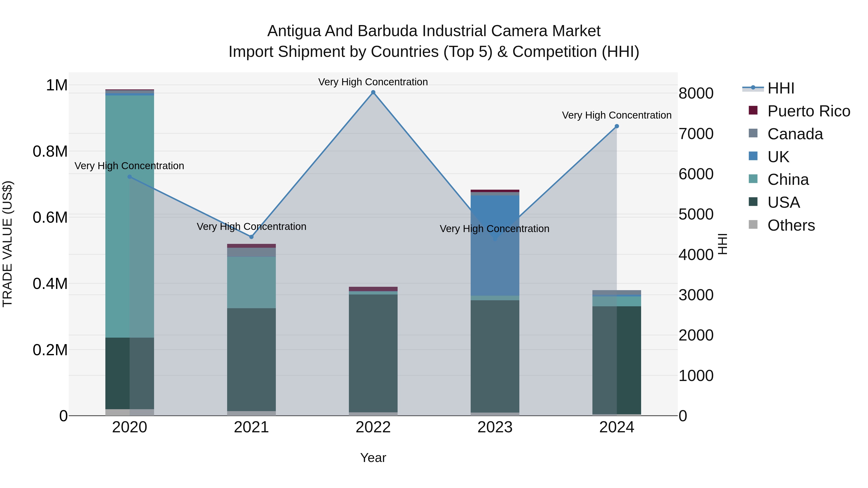Click the 'Very High Concentration' label near 2023
Viewport: 868px width, 488px height.
tap(495, 229)
